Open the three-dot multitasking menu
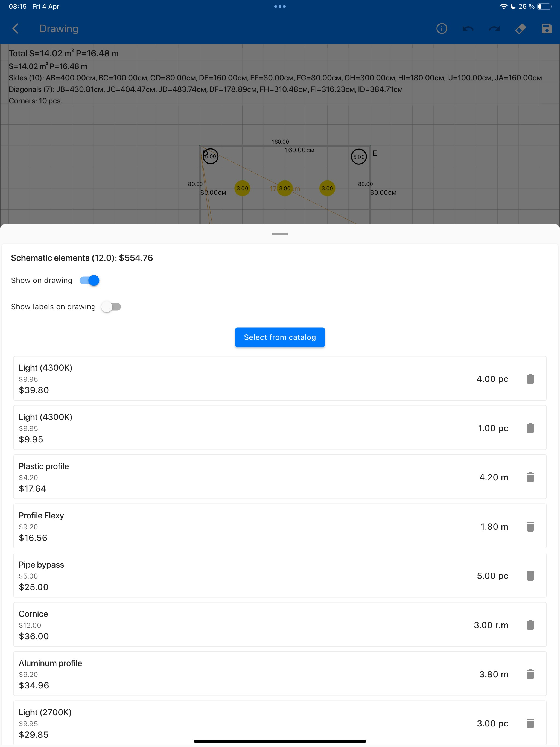Screen dimensions: 560x747 click(x=280, y=6)
